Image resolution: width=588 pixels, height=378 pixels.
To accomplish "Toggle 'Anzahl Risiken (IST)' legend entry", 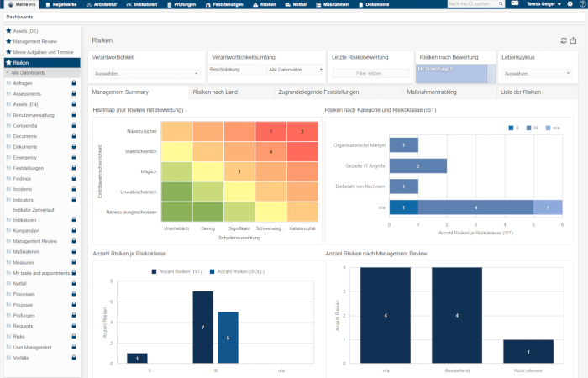I will pos(176,271).
